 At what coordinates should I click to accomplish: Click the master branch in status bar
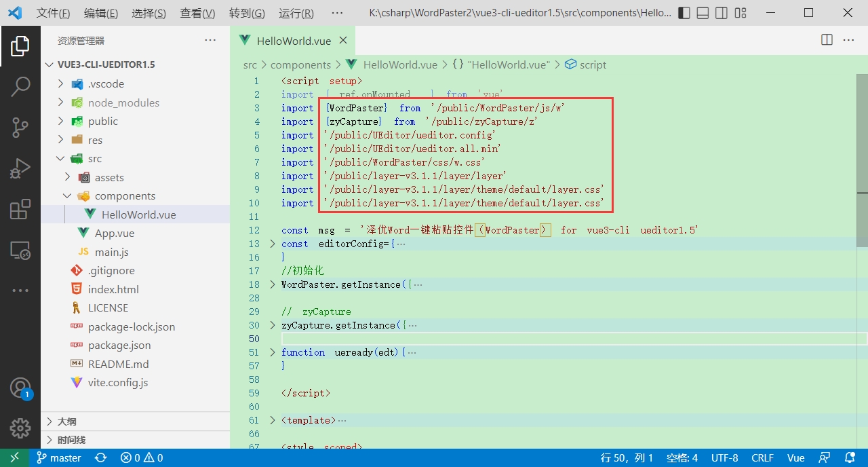click(59, 458)
